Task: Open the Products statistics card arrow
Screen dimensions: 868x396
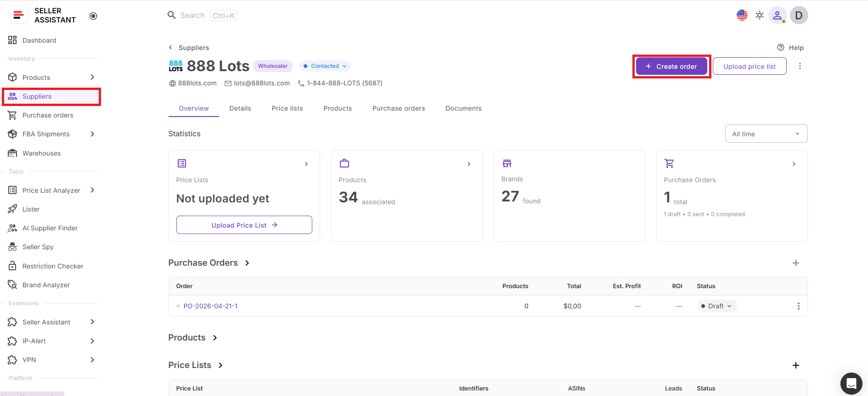Action: [x=469, y=164]
